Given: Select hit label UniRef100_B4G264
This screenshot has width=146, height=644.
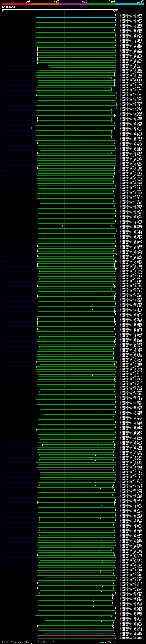Looking at the screenshot, I should [x=131, y=72].
